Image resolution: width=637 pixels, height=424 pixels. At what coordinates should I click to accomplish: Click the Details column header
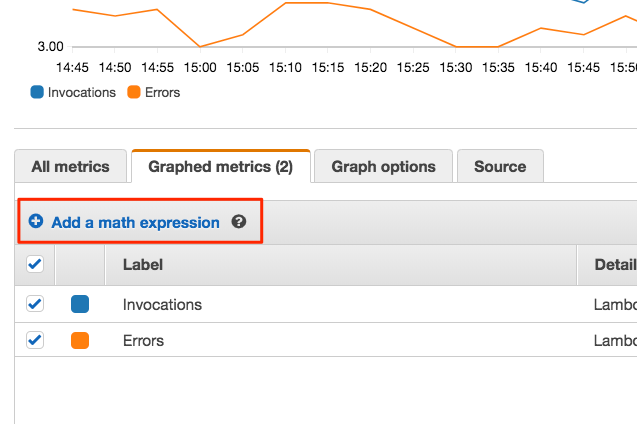[614, 265]
